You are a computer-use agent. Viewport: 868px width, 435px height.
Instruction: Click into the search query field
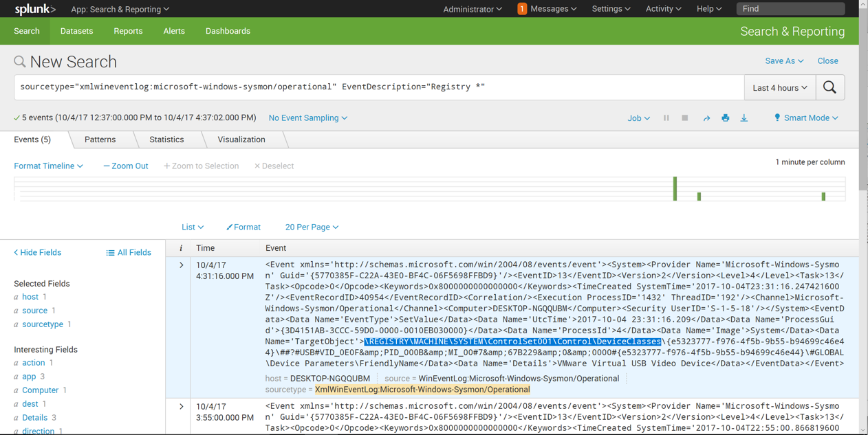(x=379, y=87)
